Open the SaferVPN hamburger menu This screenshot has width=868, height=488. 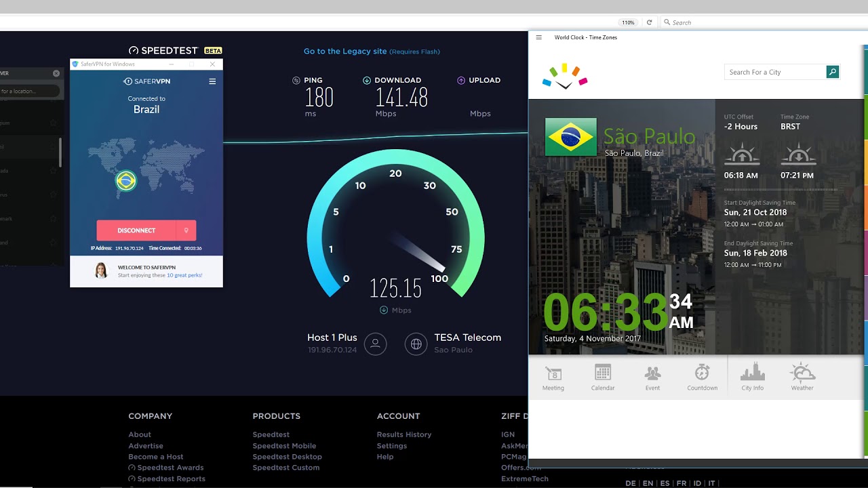click(212, 81)
